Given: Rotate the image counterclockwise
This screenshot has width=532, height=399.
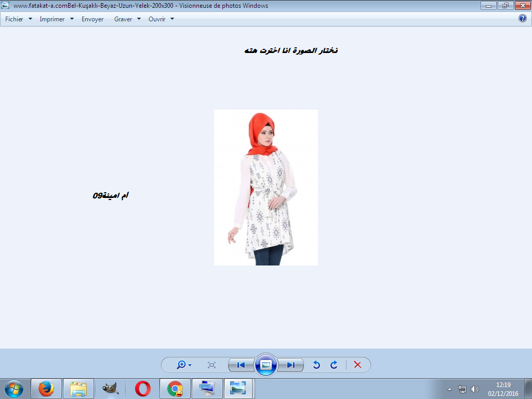Looking at the screenshot, I should pos(316,365).
